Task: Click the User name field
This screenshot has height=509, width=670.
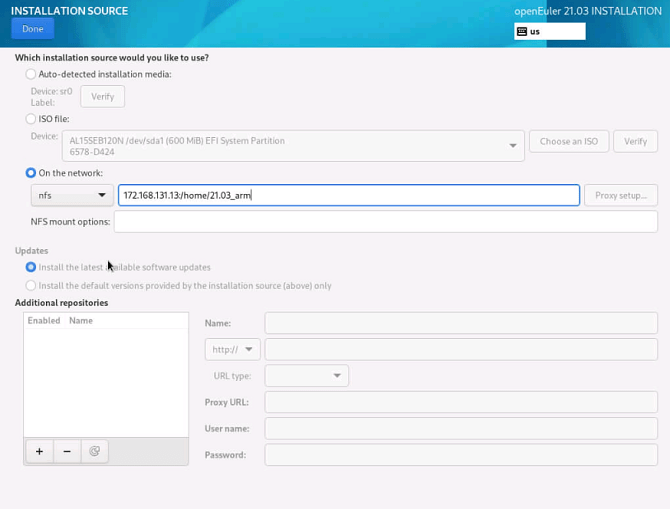Action: (461, 428)
